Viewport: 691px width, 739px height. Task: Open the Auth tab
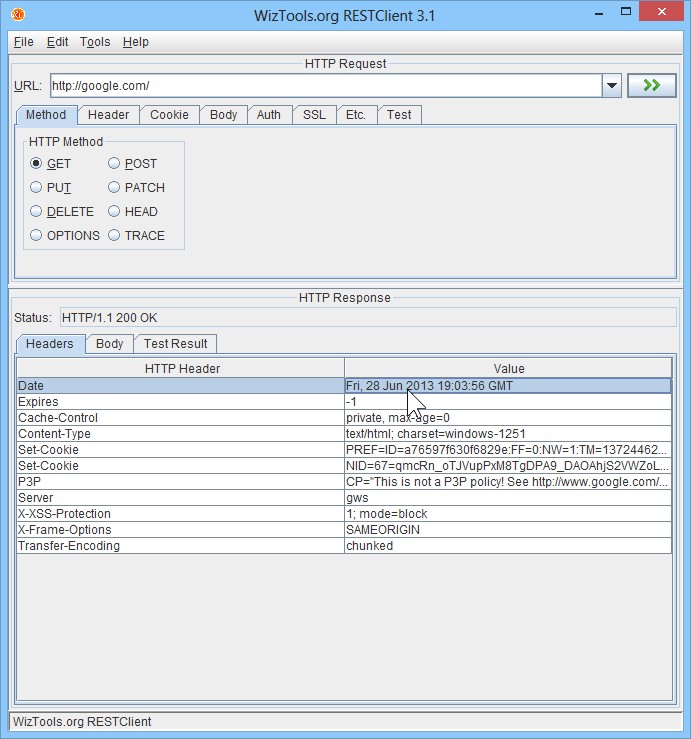tap(268, 115)
